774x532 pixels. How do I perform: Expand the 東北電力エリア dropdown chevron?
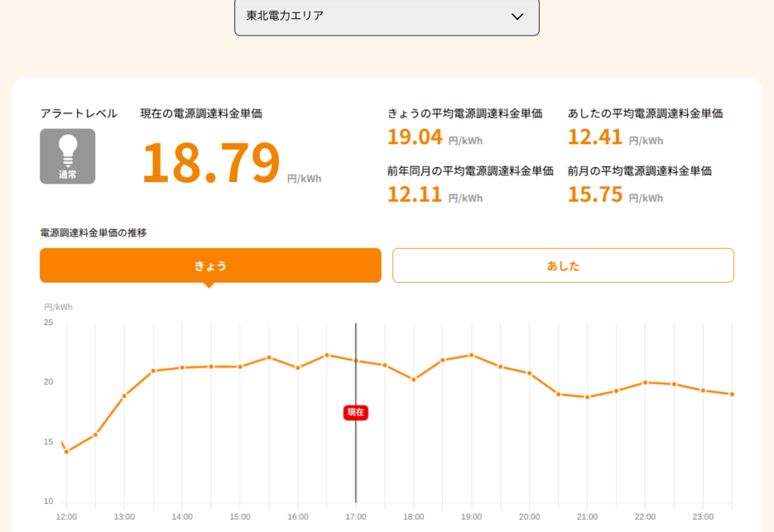(x=517, y=17)
